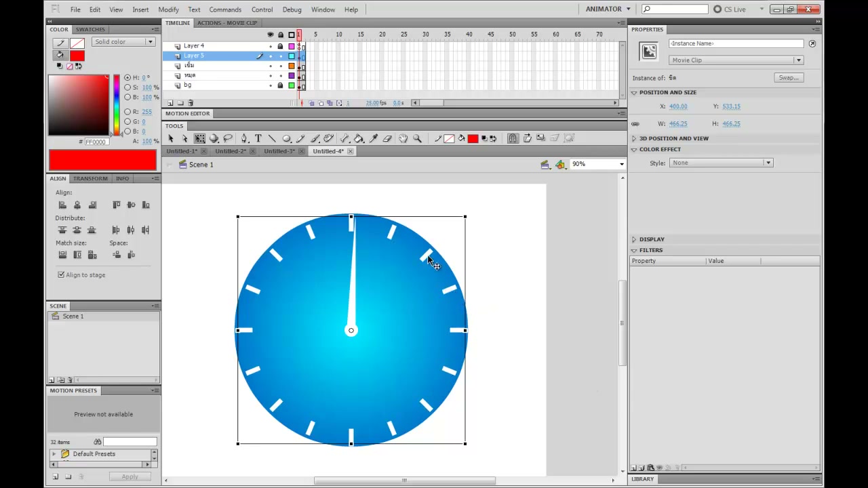Click Align left edge icon
Screen dimensions: 868x488
[x=62, y=205]
